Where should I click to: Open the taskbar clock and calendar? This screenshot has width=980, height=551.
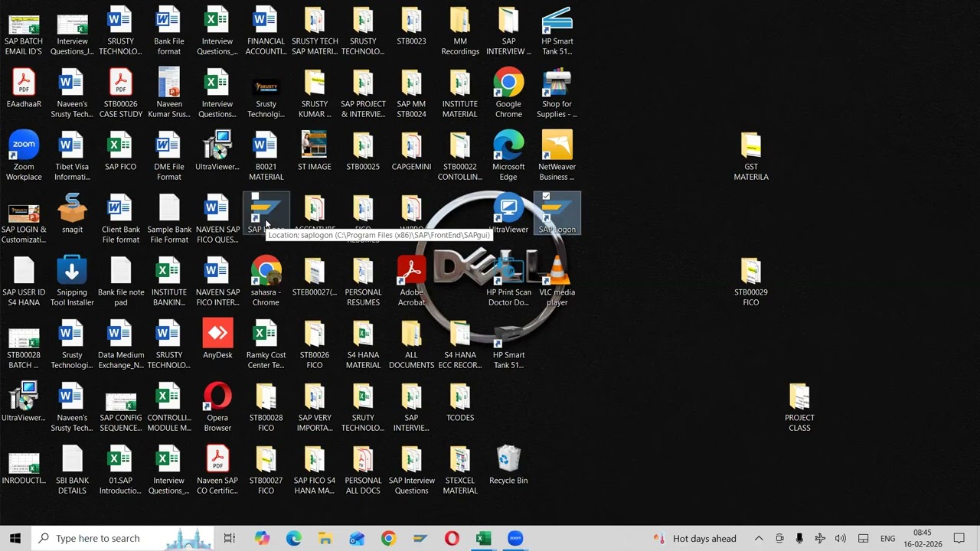923,538
